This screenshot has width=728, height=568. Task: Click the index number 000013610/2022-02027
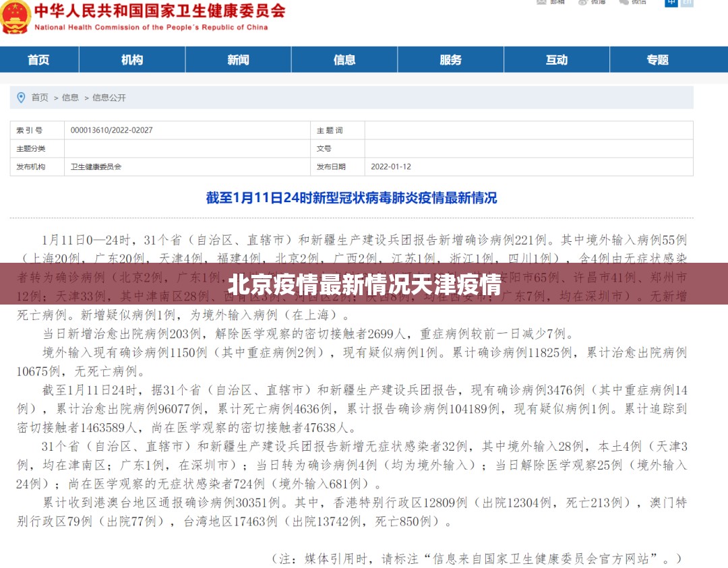click(111, 130)
